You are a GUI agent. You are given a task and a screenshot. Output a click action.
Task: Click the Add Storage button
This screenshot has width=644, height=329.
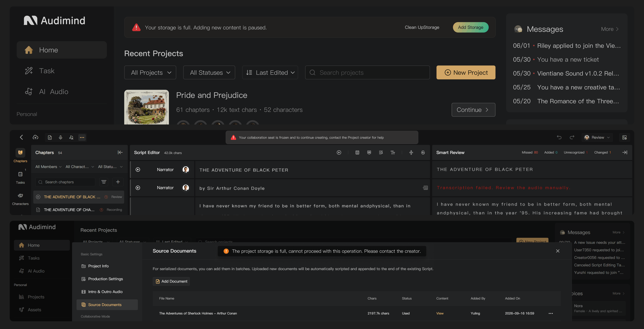coord(470,27)
